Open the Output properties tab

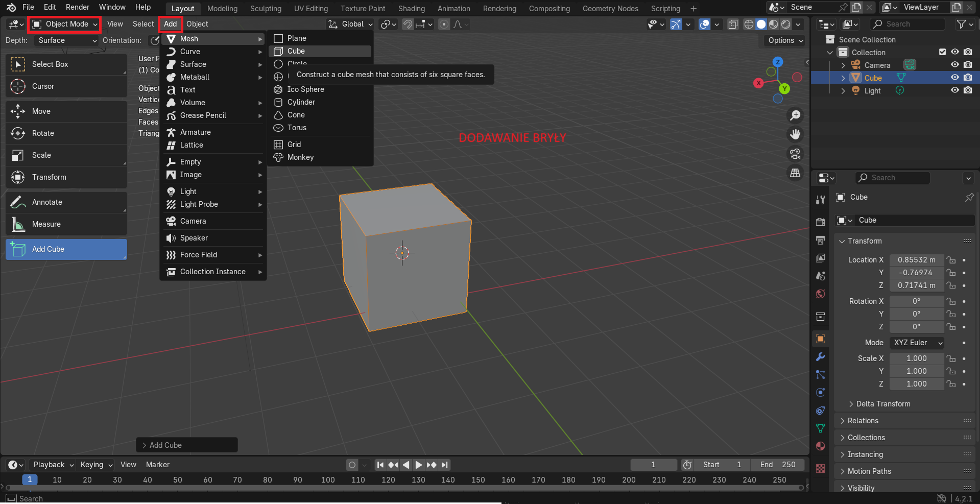point(821,240)
